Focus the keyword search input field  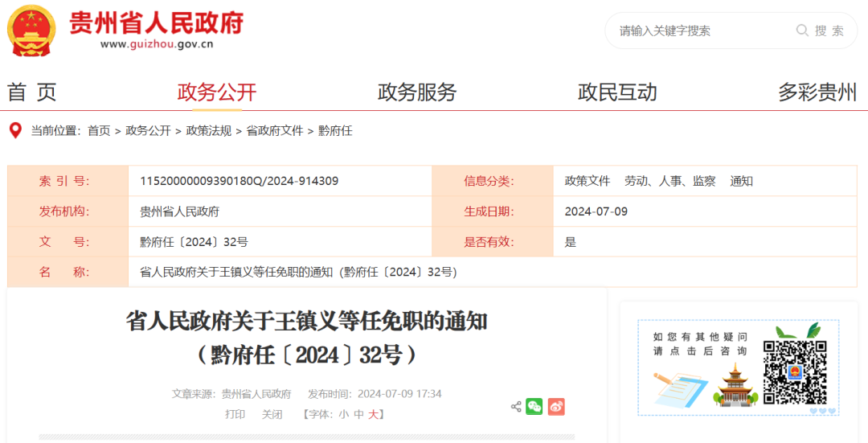[699, 31]
